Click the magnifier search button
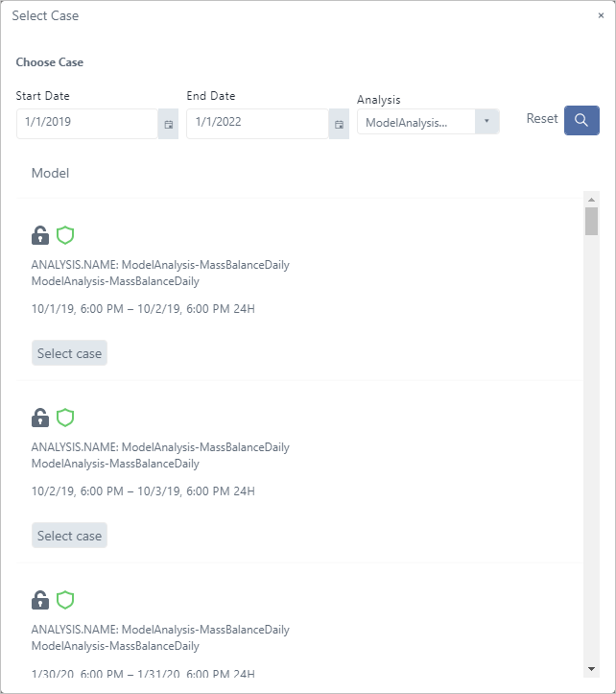616x694 pixels. pyautogui.click(x=581, y=120)
